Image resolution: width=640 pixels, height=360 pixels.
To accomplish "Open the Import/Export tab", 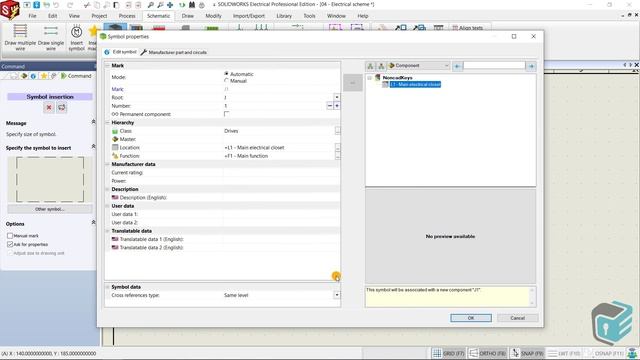I will (249, 16).
